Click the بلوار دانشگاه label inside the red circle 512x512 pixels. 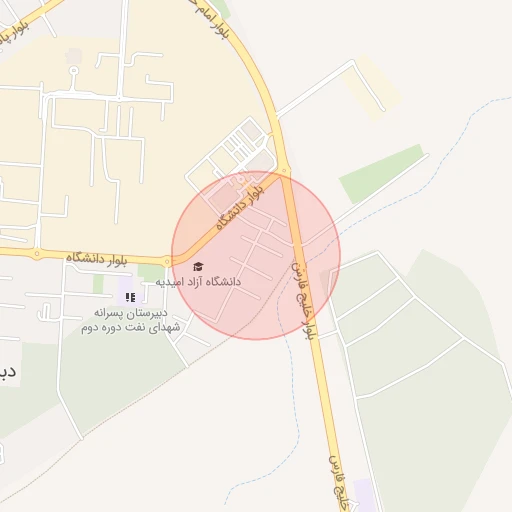(x=240, y=208)
